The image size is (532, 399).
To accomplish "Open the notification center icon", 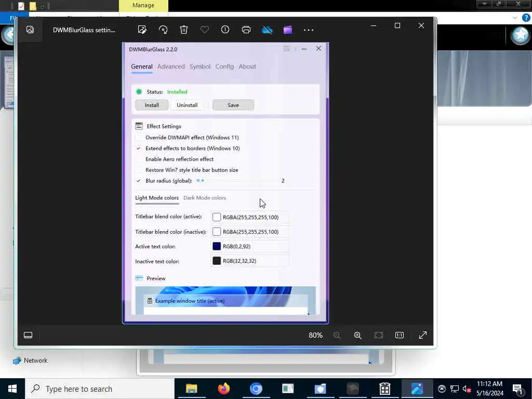I will tap(518, 389).
